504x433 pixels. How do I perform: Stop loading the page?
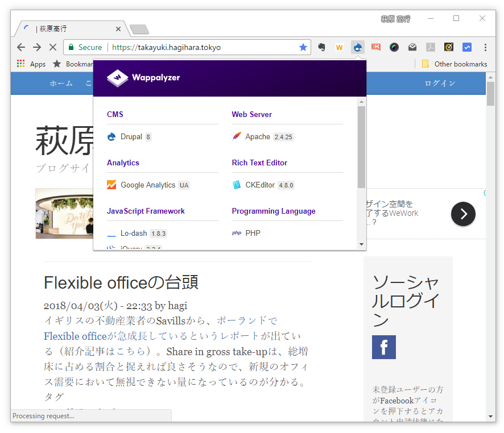pyautogui.click(x=53, y=48)
